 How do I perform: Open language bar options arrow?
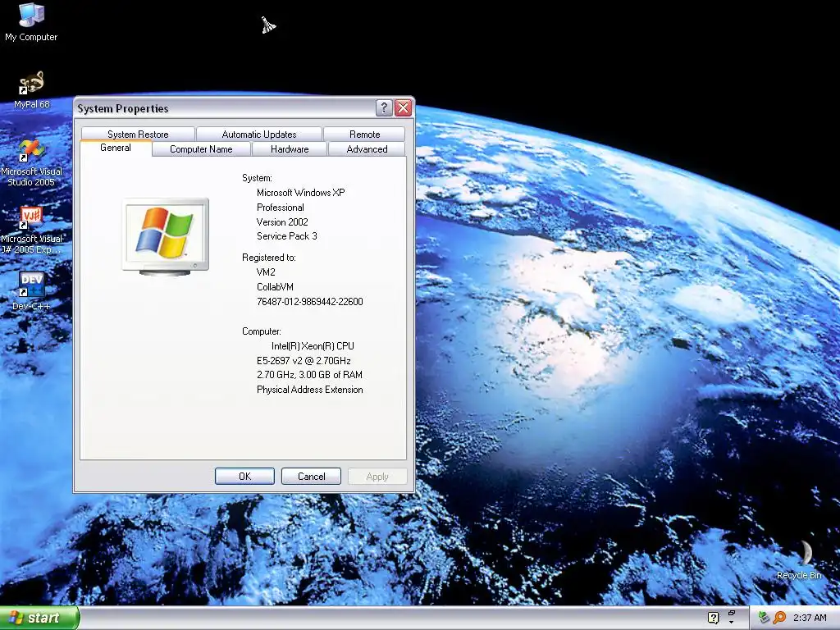[x=731, y=622]
